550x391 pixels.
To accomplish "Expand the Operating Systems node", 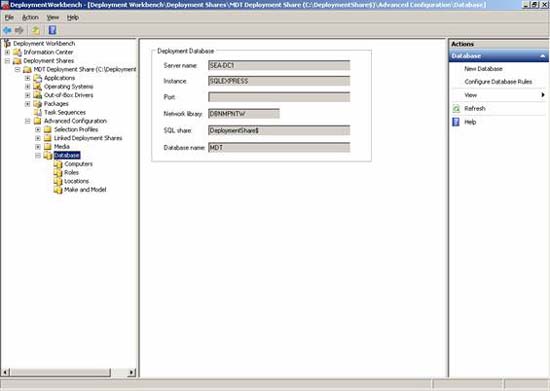I will point(27,87).
